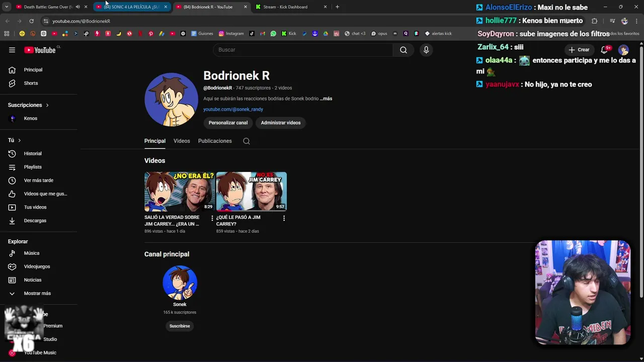Viewport: 644px width, 362px height.
Task: Open the Pinterest bookmark icon
Action: [x=150, y=34]
